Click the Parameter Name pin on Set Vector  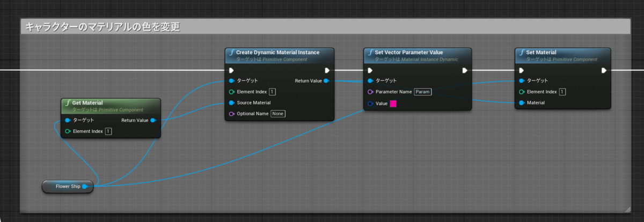370,92
